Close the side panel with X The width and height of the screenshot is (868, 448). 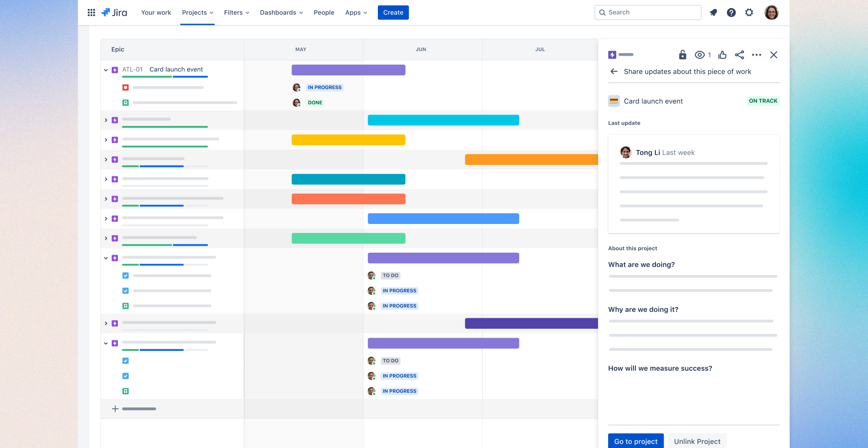click(774, 55)
